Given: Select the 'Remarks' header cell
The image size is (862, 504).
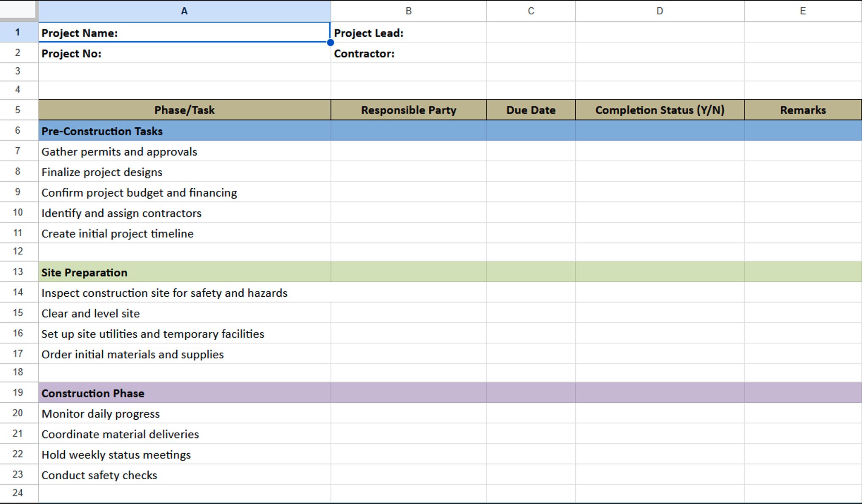Looking at the screenshot, I should tap(803, 110).
